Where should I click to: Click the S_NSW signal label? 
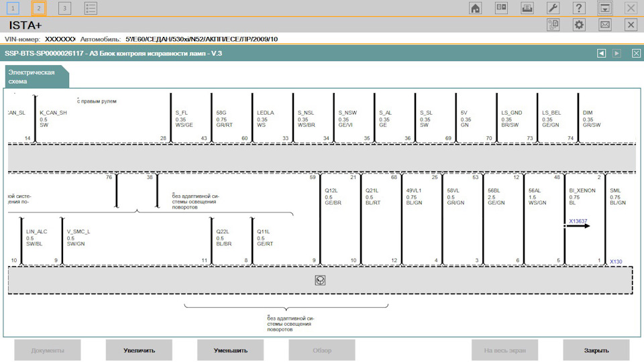pos(347,113)
